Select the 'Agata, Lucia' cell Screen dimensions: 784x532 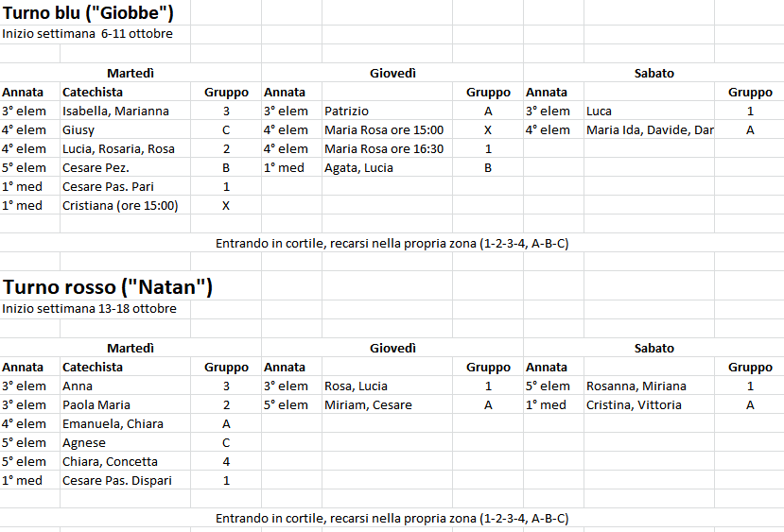(x=387, y=168)
